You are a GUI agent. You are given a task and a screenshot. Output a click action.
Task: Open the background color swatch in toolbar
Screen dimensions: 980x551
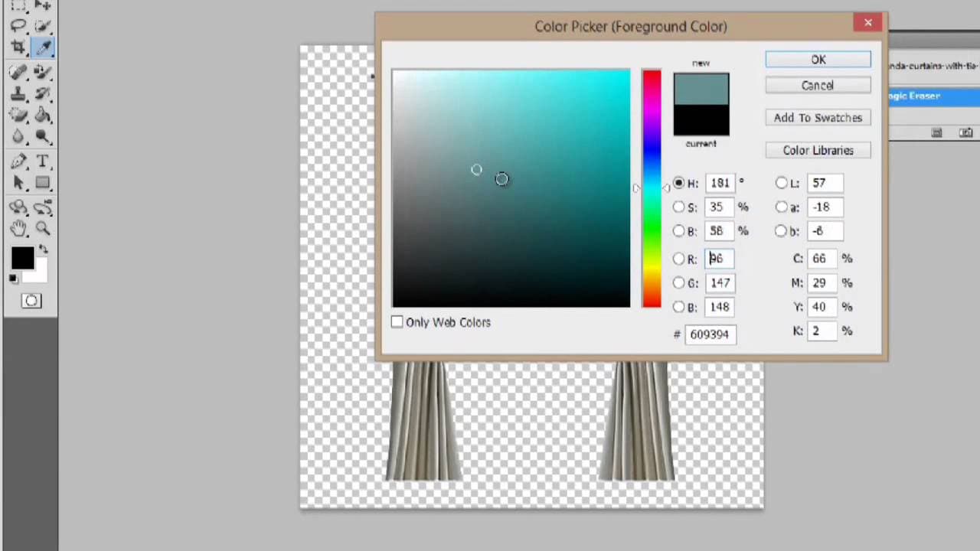coord(40,273)
